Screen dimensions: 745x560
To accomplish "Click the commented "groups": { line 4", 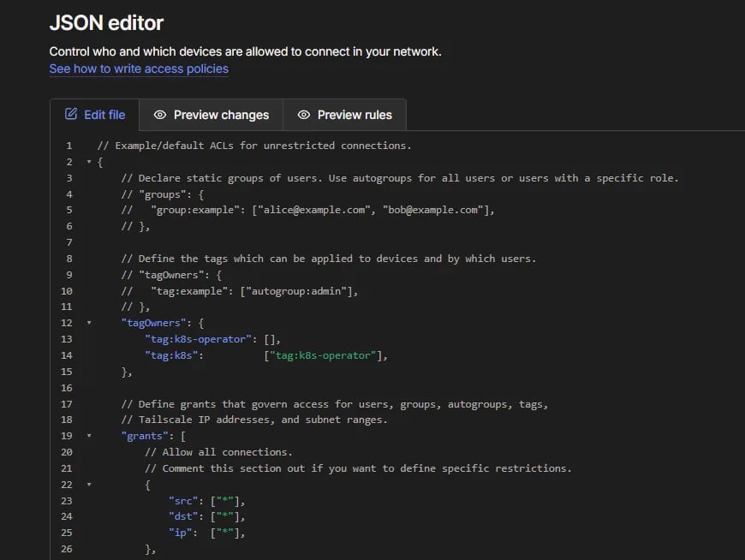I will [163, 194].
